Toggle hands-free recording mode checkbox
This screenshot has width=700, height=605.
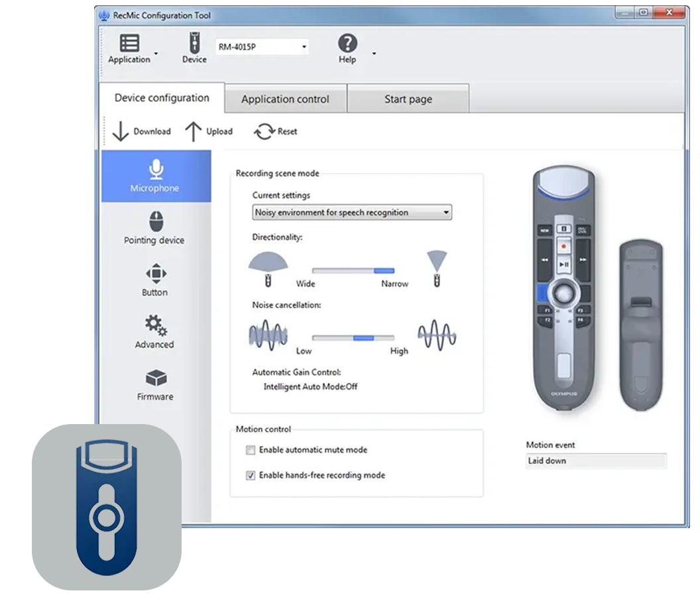pos(251,475)
